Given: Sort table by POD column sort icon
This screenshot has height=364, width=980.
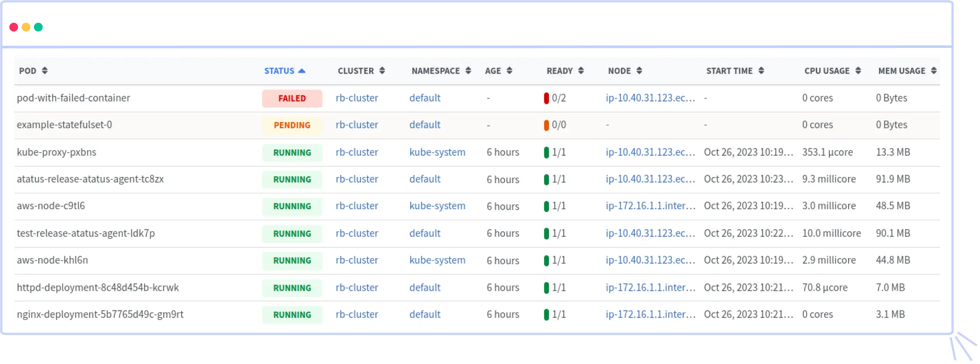Looking at the screenshot, I should (45, 71).
